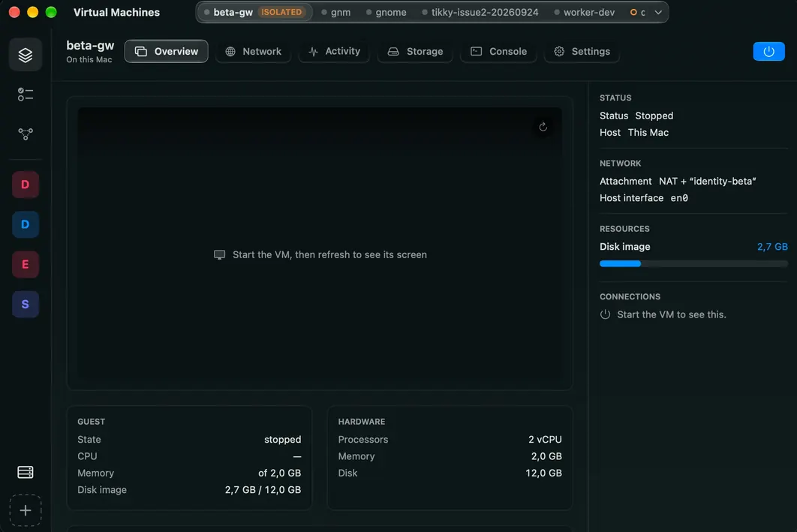Click the 2,7 GB disk image value
Screen dimensions: 797x532
tap(772, 247)
